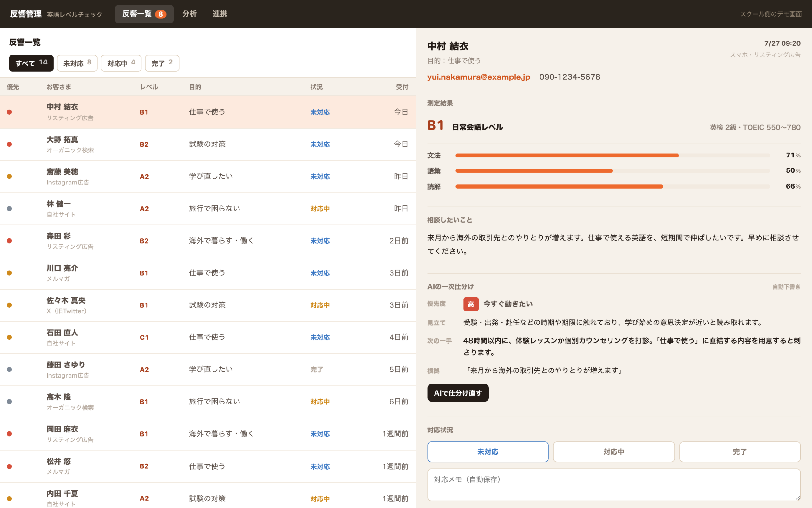Select the 中村 結衣 row
The height and width of the screenshot is (508, 812).
pyautogui.click(x=208, y=112)
